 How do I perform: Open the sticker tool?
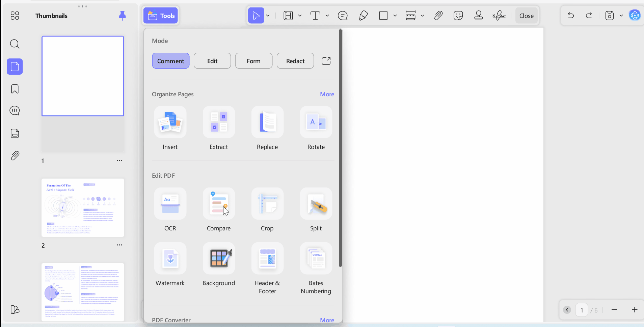458,16
